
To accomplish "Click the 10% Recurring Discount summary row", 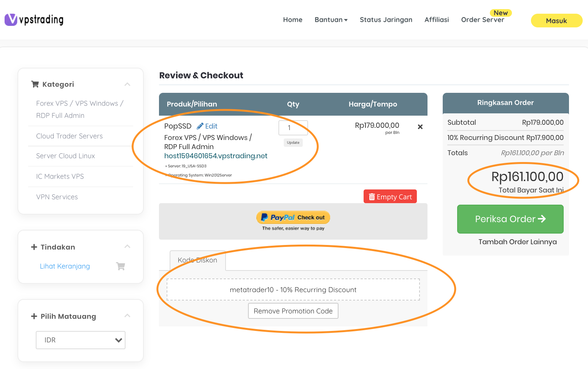I will click(x=505, y=138).
